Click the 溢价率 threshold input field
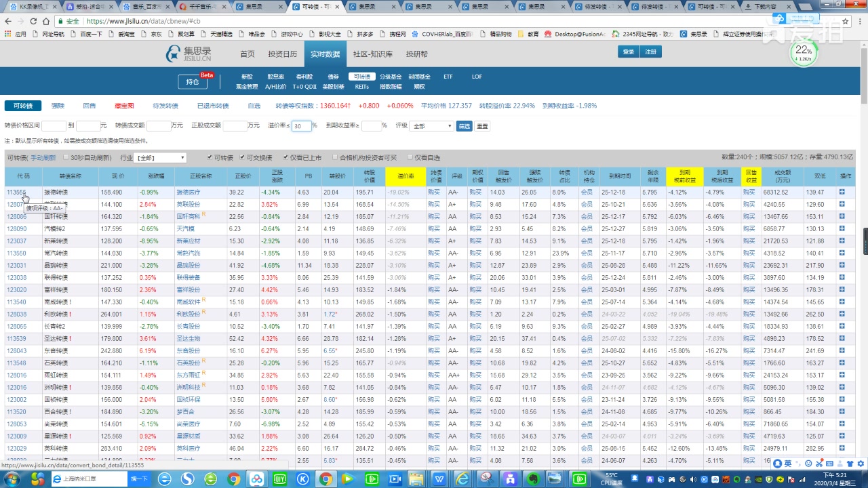Viewport: 868px width, 488px height. (x=301, y=126)
